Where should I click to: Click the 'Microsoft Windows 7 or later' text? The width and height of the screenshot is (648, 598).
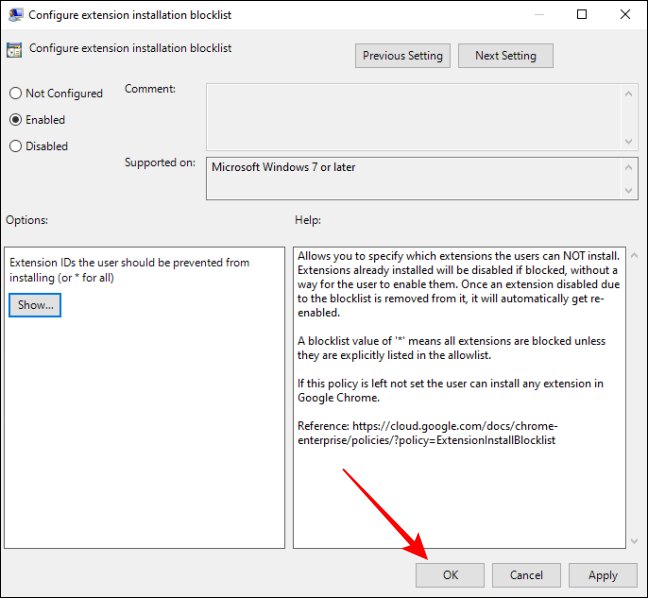tap(284, 167)
